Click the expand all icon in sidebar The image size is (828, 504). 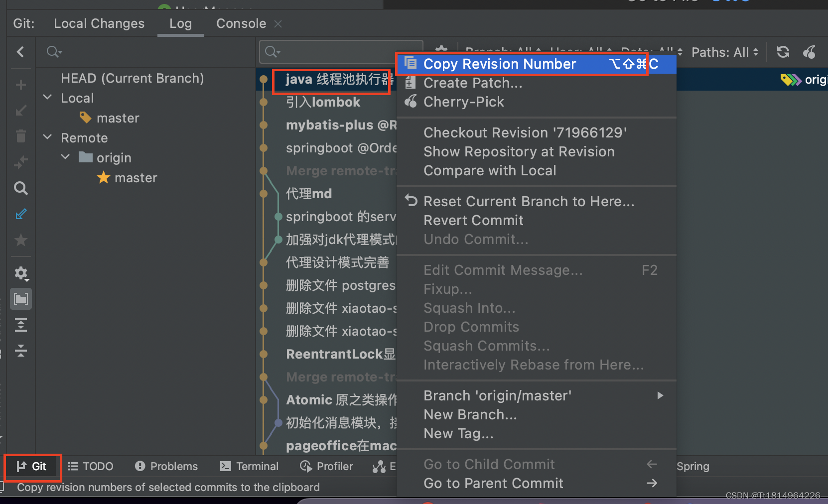tap(21, 325)
